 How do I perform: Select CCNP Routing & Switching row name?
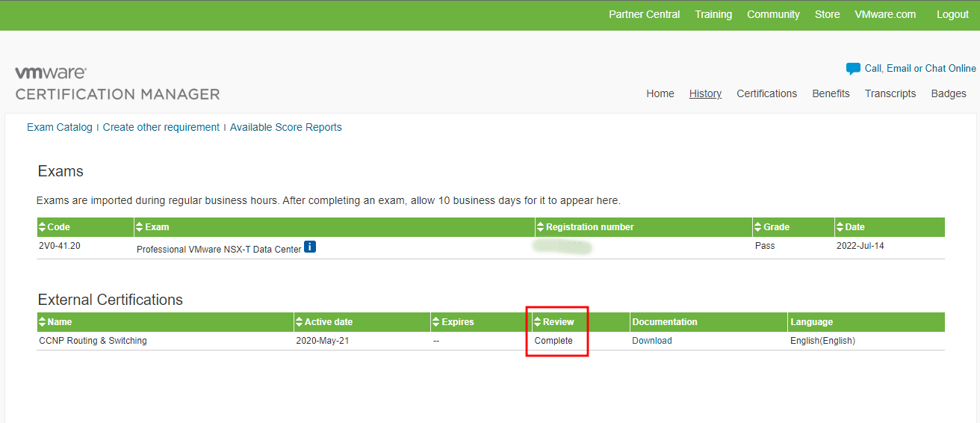coord(93,341)
